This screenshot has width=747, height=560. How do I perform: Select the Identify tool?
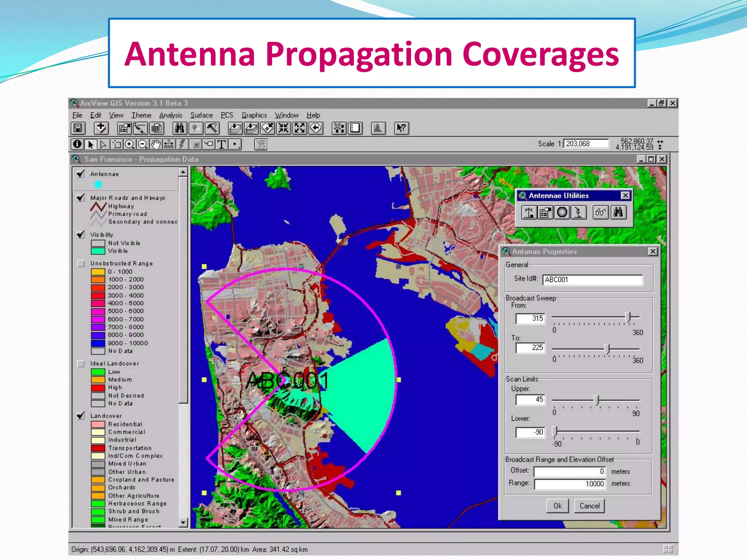click(x=77, y=144)
